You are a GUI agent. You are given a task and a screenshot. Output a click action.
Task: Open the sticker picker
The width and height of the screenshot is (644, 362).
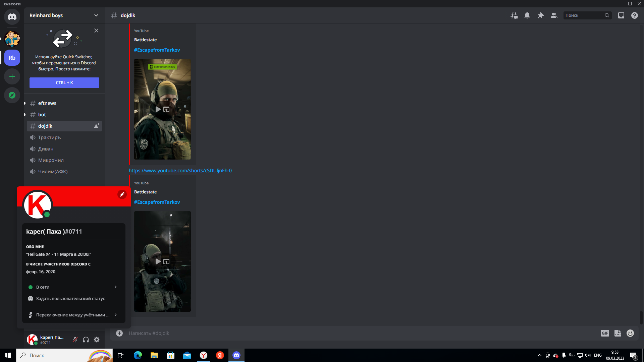pyautogui.click(x=618, y=333)
